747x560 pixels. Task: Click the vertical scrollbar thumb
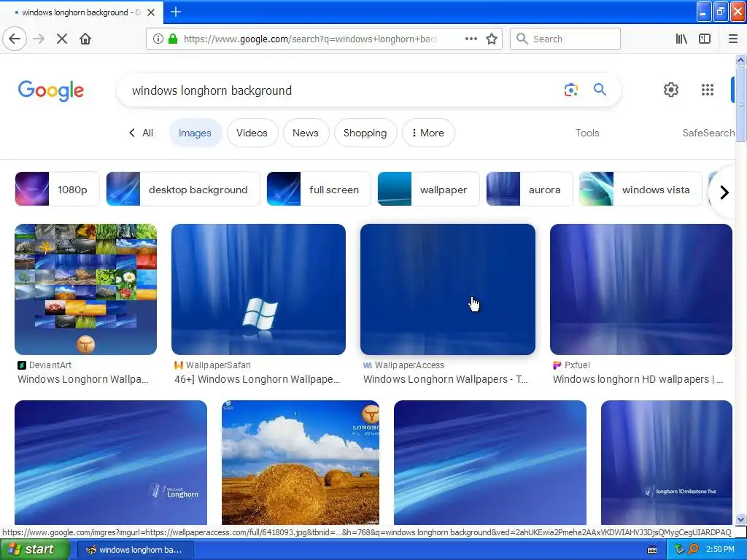[740, 104]
